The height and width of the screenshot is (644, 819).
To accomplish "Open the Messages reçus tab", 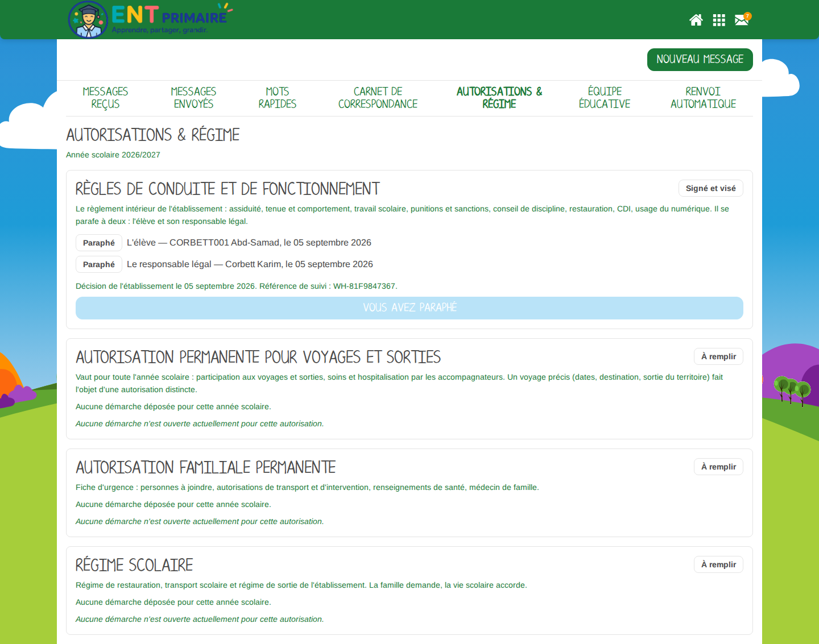I will coord(105,98).
